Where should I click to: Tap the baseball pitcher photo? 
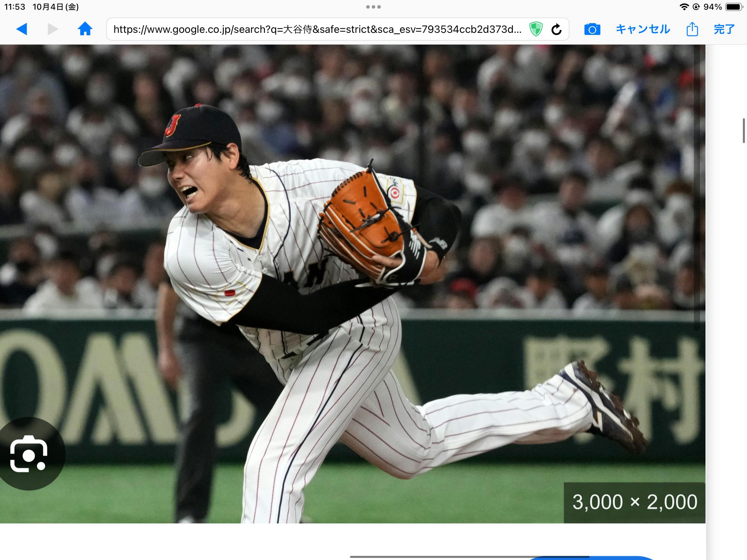[x=346, y=277]
